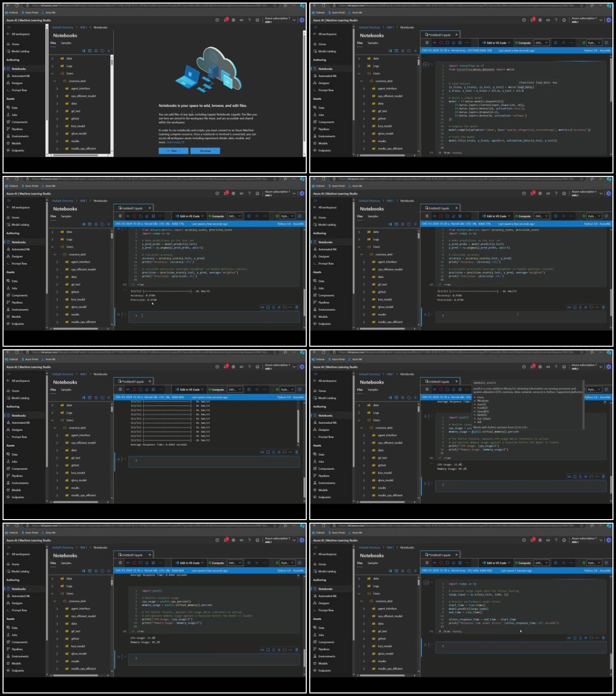Viewport: 616px width, 696px height.
Task: Click the '10 sec - Running' status text
Action: click(452, 152)
